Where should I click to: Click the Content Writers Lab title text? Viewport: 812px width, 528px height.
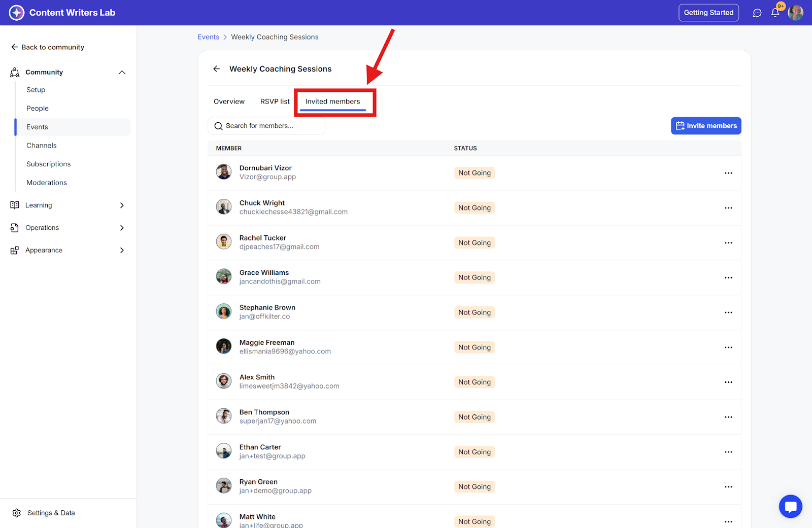click(x=72, y=13)
